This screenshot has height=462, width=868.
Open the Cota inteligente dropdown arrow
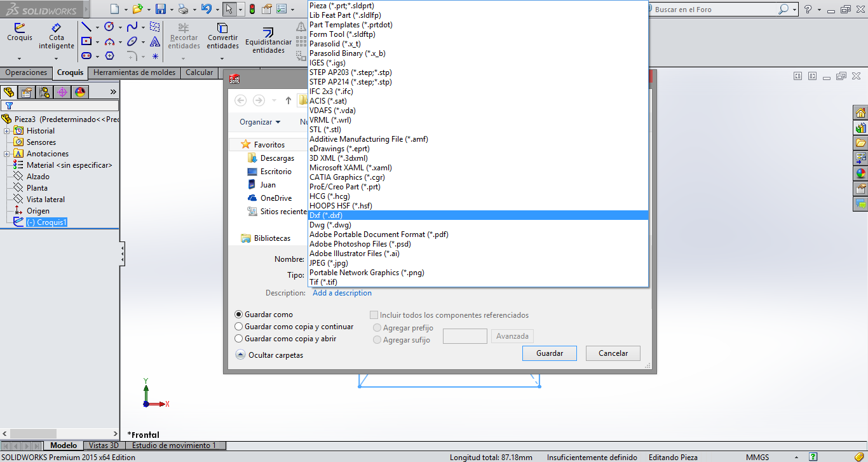(57, 57)
